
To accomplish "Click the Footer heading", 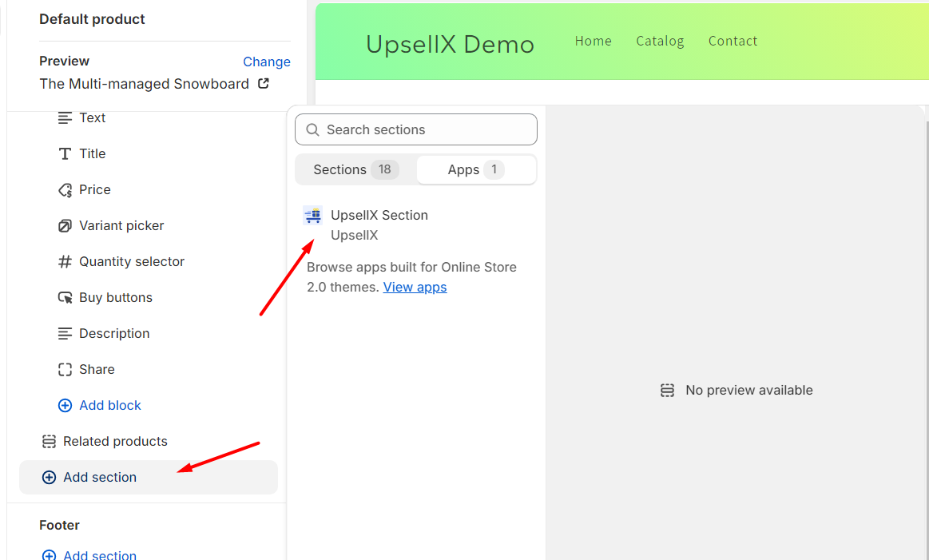I will click(59, 526).
